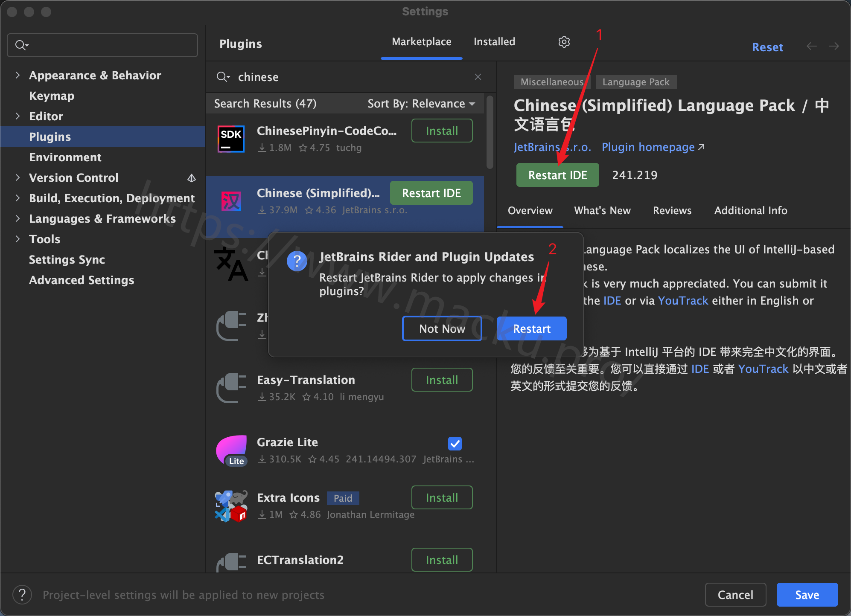Open the Overview tab
Viewport: 851px width, 616px height.
pos(530,211)
